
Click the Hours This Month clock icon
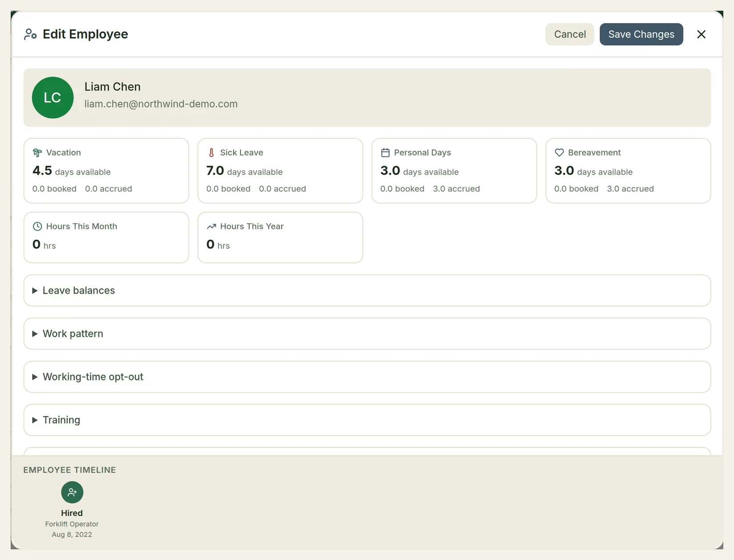[37, 226]
